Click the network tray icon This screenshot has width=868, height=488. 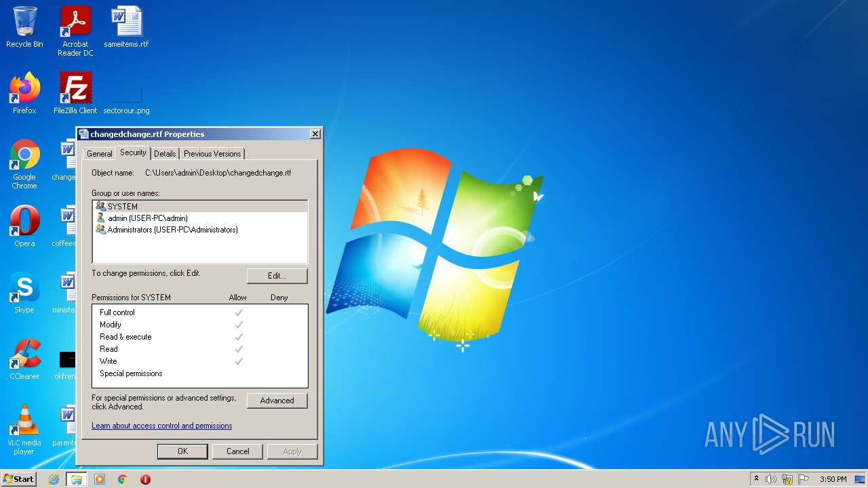[787, 479]
